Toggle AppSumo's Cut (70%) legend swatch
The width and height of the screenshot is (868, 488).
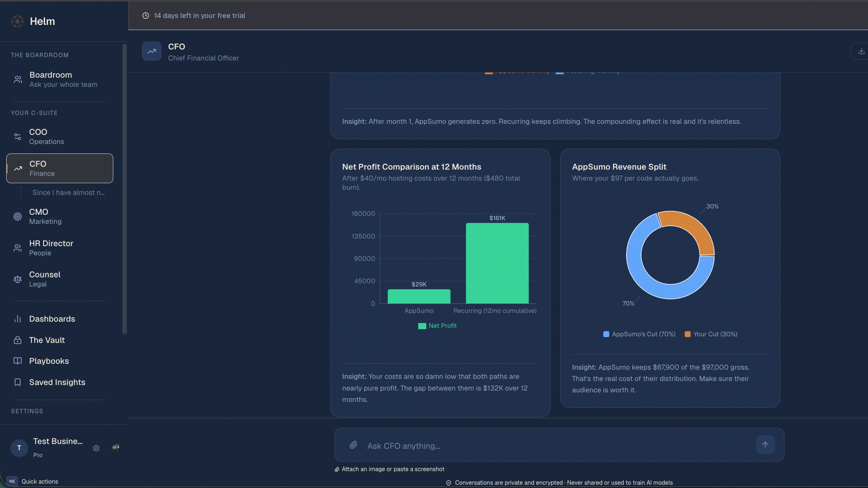click(606, 334)
